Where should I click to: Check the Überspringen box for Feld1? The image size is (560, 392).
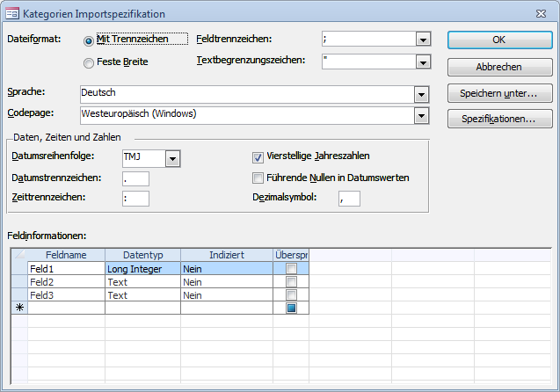click(291, 269)
